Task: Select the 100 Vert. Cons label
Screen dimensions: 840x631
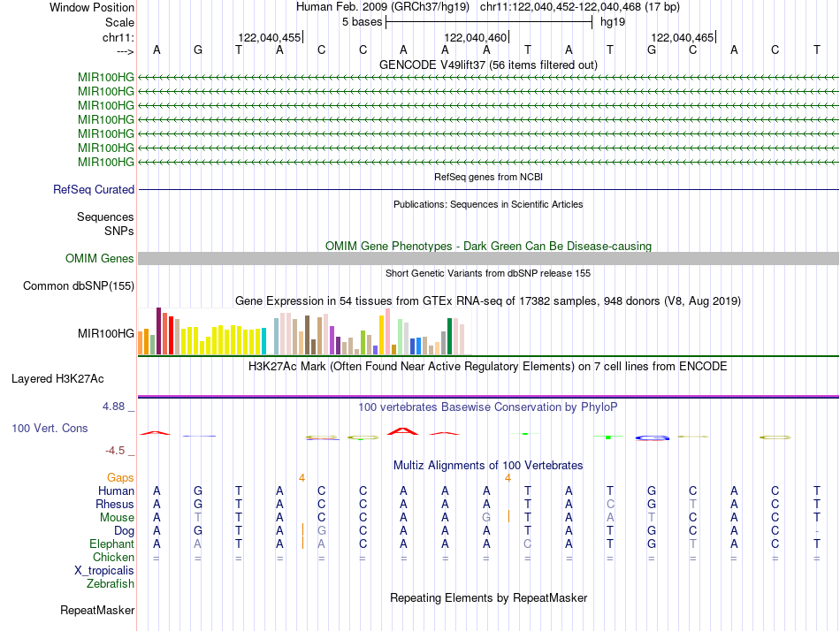Action: [50, 429]
